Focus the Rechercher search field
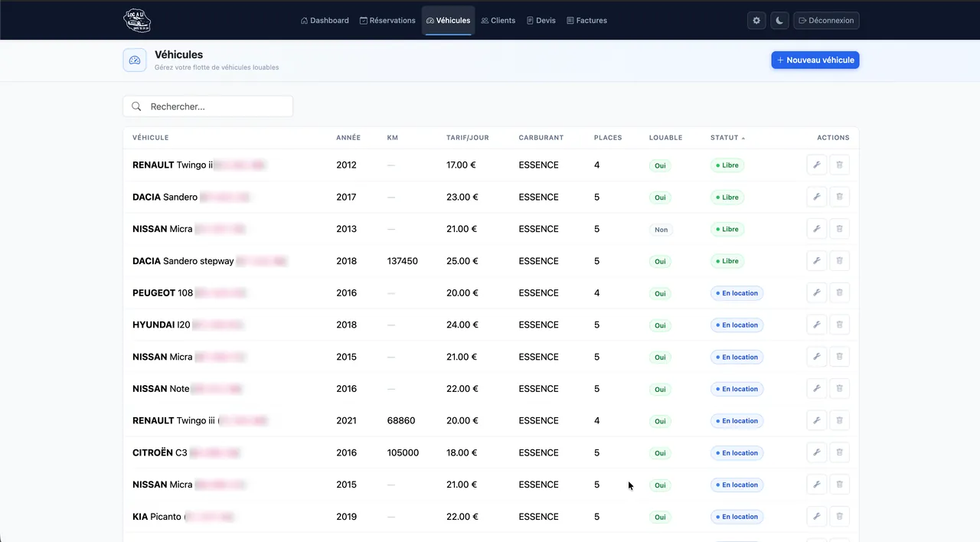The height and width of the screenshot is (542, 980). (x=207, y=106)
